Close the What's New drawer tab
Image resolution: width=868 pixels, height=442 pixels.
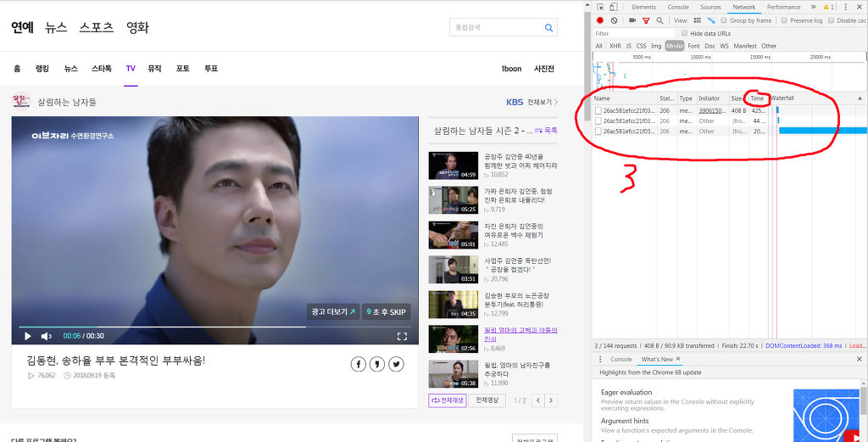[677, 360]
